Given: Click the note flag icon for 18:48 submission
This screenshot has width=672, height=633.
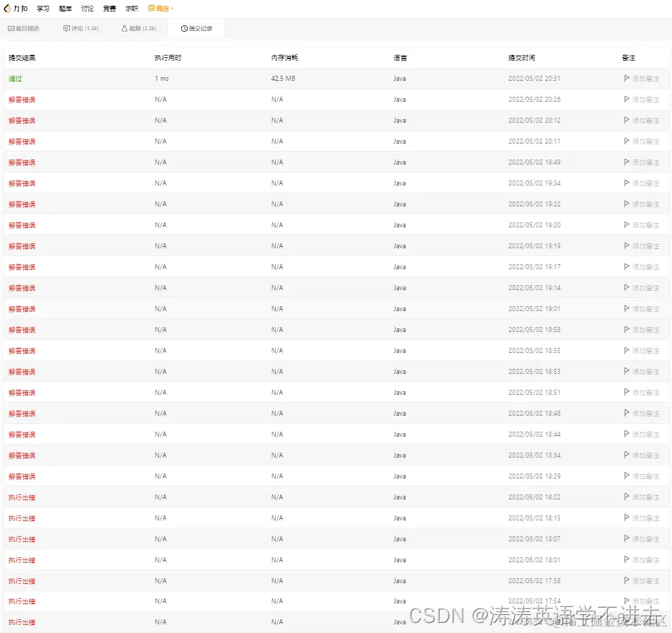Looking at the screenshot, I should pos(627,413).
